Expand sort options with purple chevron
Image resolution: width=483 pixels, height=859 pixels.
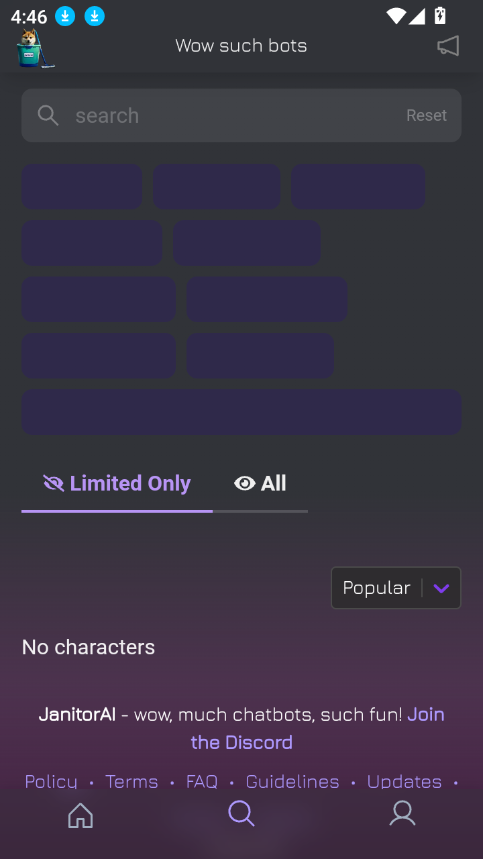tap(441, 588)
